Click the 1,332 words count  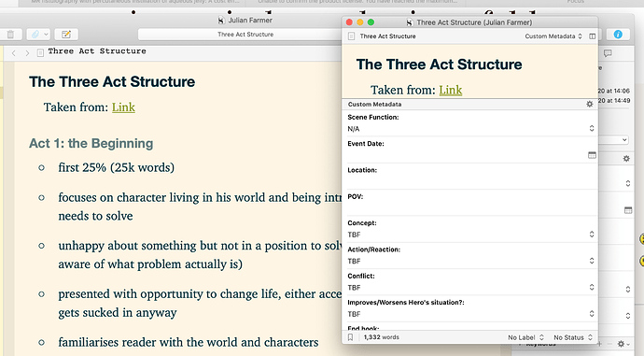tap(381, 337)
